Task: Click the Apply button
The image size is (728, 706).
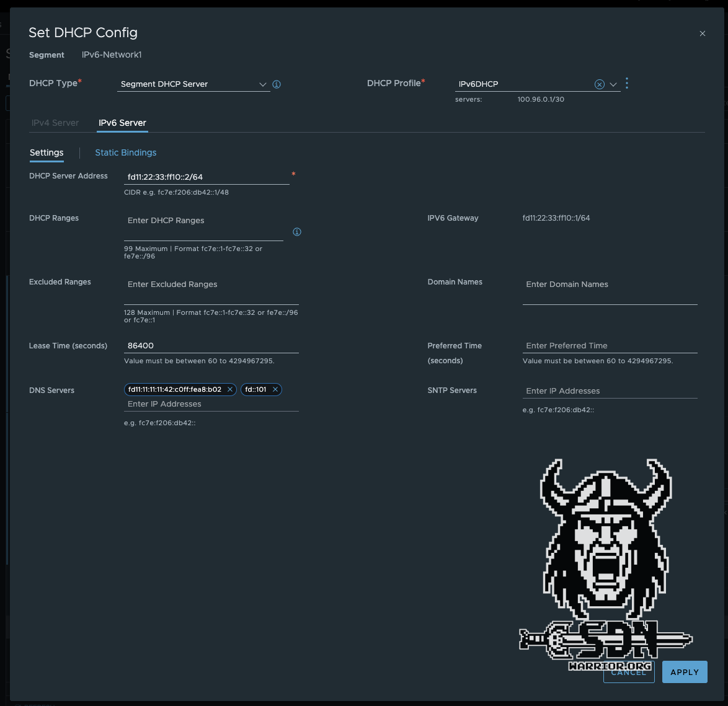Action: 684,672
